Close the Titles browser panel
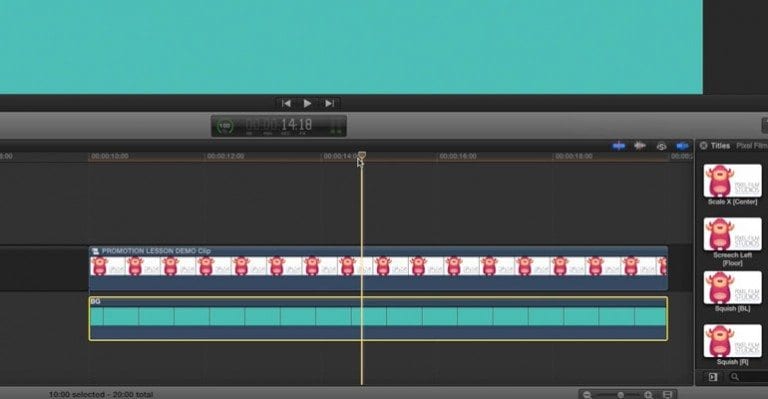 [x=703, y=145]
